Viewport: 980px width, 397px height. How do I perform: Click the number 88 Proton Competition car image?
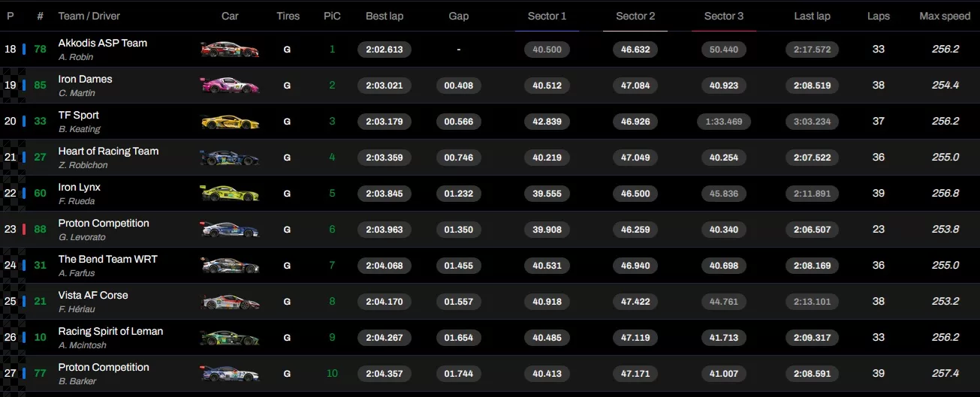pyautogui.click(x=230, y=230)
